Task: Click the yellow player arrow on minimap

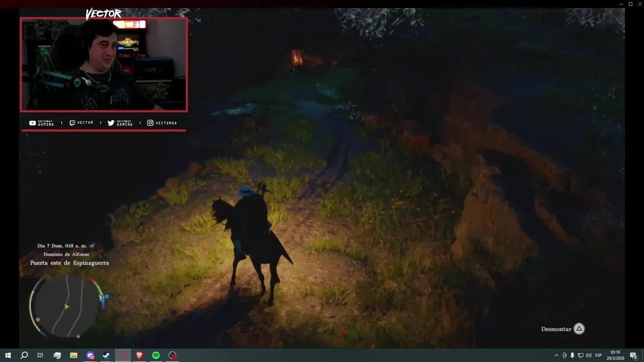Action: point(66,306)
